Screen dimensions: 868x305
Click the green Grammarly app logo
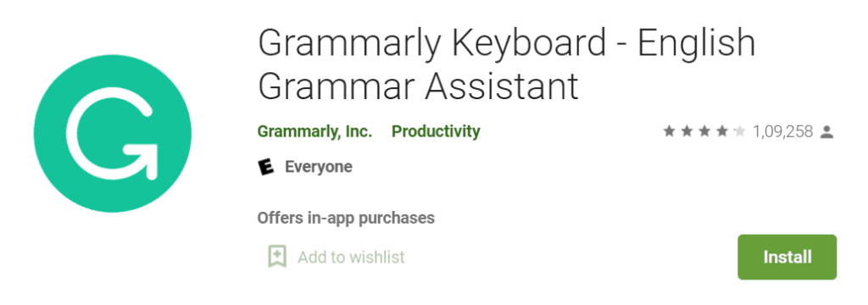pyautogui.click(x=113, y=133)
